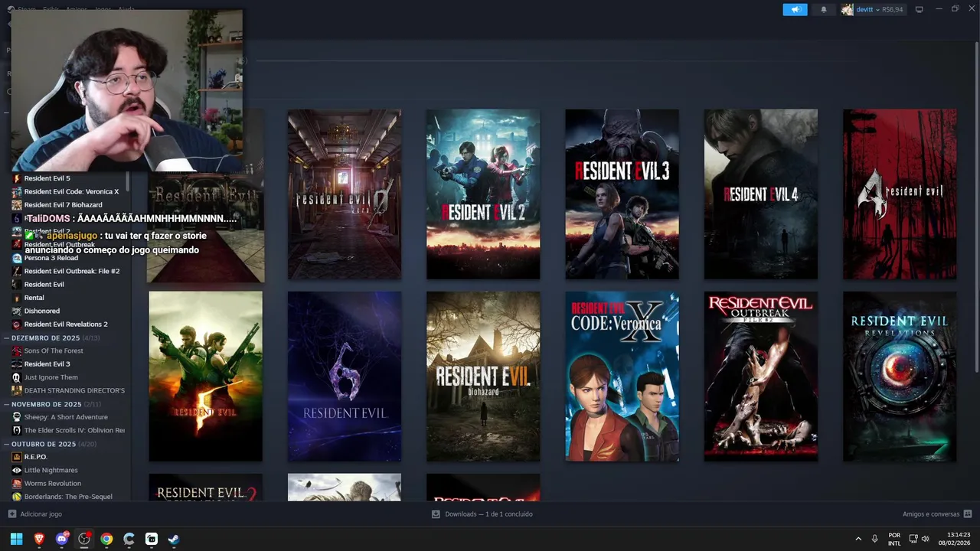Select Borderlands: The Pre-Sequel in sidebar
The image size is (980, 551).
[x=67, y=497]
